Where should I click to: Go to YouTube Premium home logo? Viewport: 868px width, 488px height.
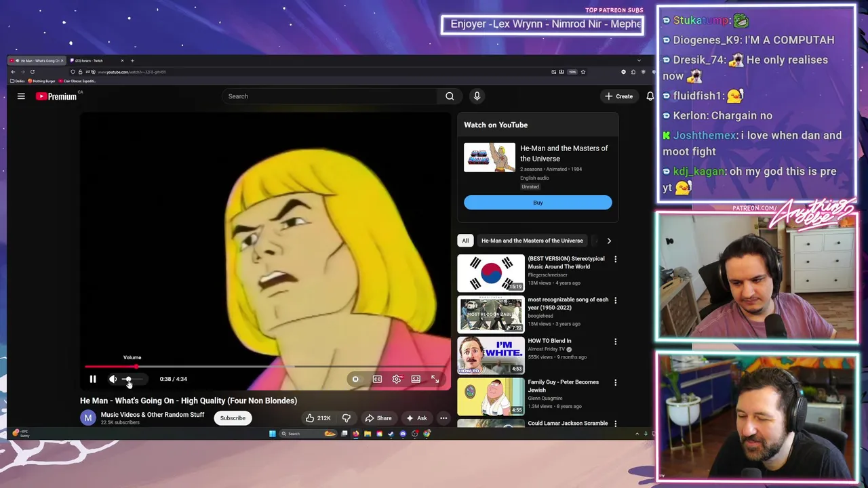click(56, 96)
